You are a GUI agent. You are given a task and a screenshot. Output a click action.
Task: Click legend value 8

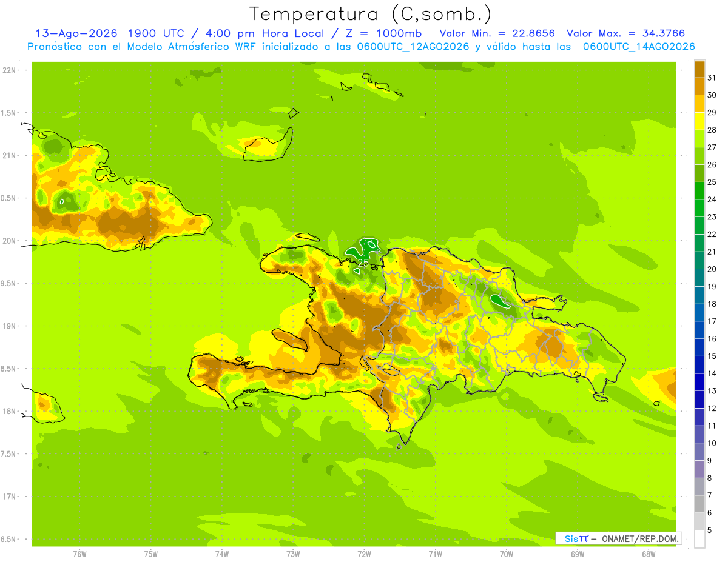[x=710, y=478]
